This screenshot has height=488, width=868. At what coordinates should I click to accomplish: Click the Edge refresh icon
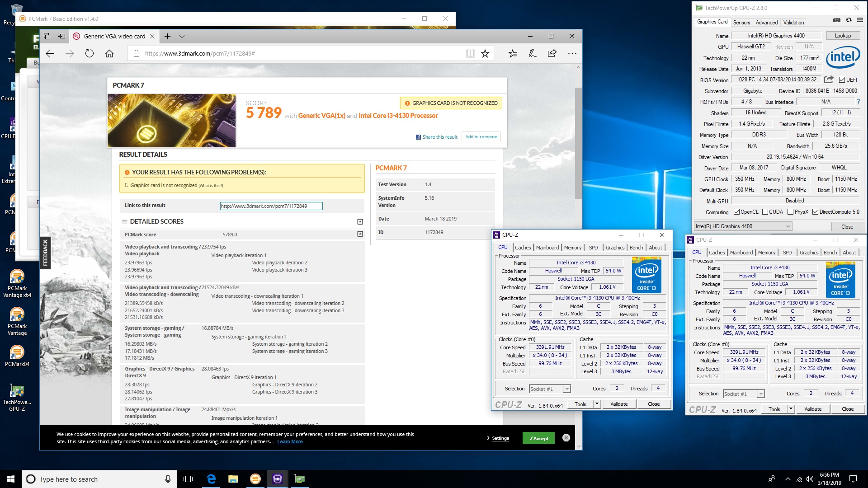click(90, 53)
